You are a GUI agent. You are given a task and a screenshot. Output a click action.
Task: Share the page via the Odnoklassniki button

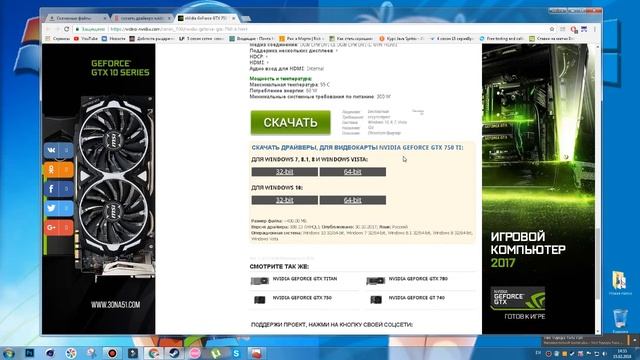tap(58, 169)
